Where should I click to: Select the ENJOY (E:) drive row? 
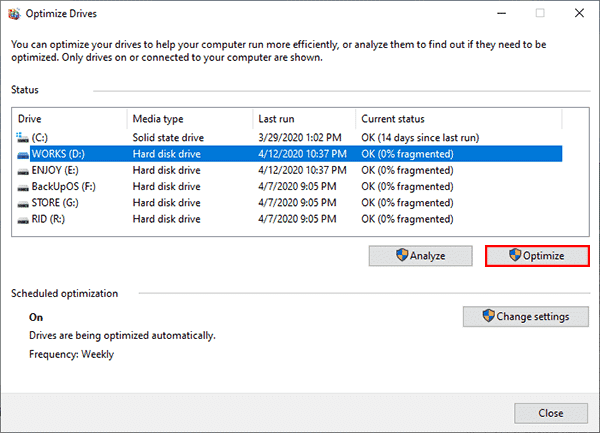[289, 170]
